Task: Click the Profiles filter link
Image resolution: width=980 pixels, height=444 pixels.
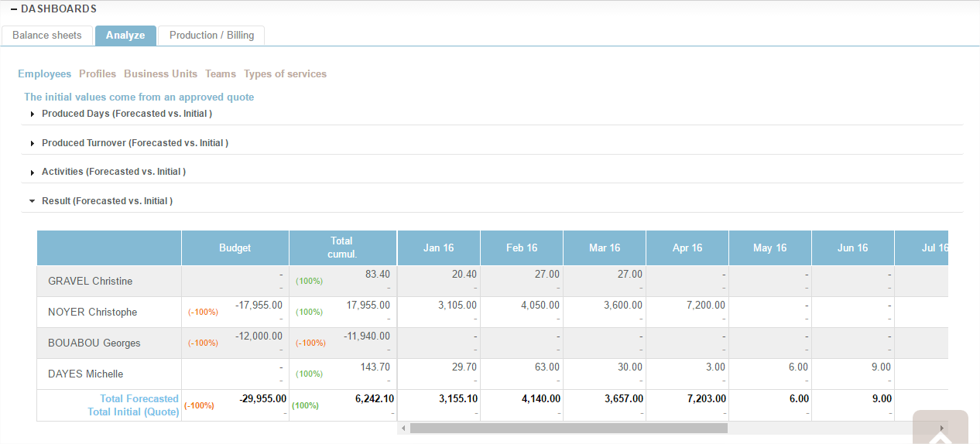Action: click(98, 74)
